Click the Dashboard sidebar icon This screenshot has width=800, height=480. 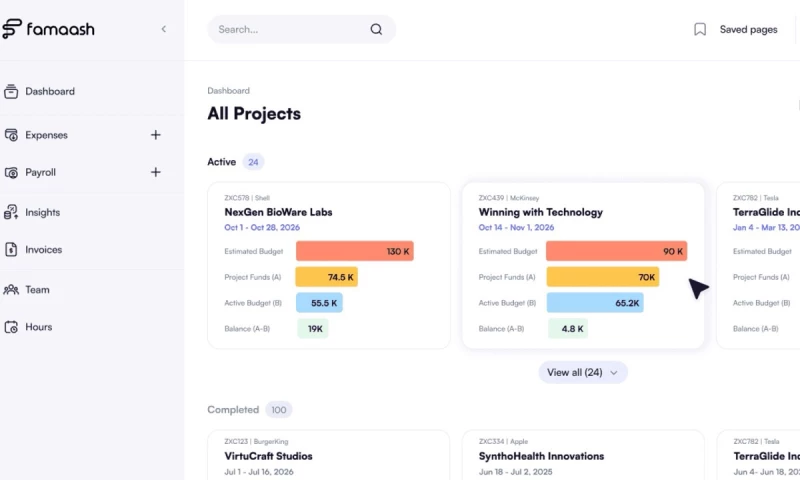click(x=11, y=91)
